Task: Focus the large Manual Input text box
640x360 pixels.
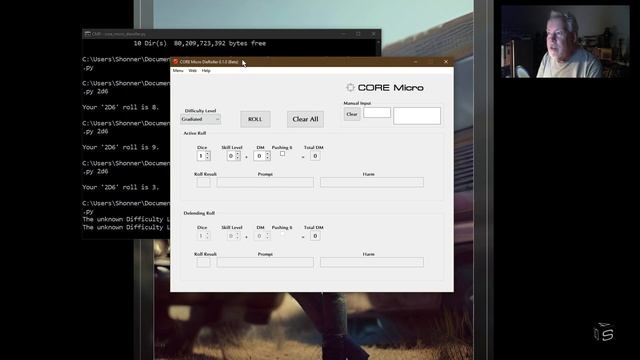Action: 417,116
